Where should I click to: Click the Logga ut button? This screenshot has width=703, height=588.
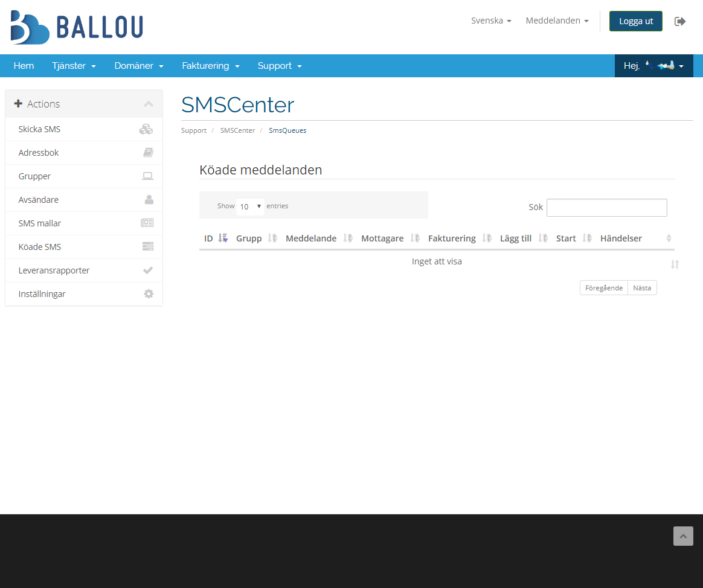[x=635, y=21]
